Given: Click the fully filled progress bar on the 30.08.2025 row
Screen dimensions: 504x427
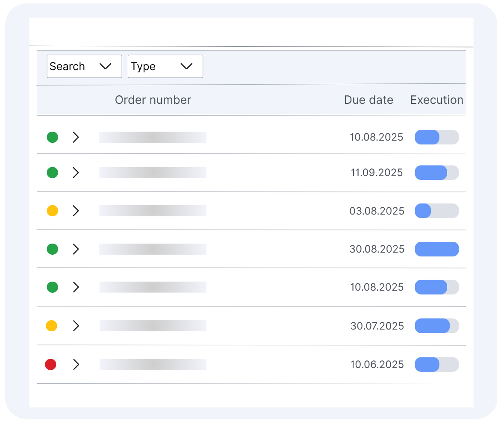Looking at the screenshot, I should (436, 249).
